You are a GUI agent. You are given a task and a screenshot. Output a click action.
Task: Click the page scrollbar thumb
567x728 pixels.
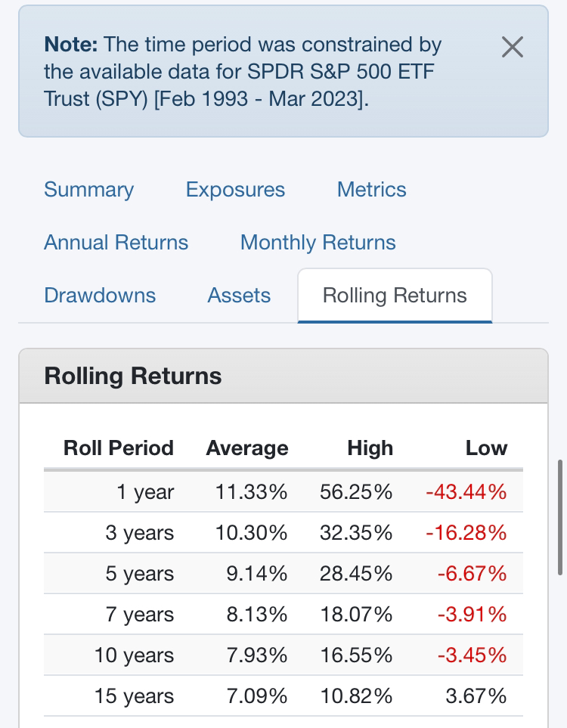(561, 518)
